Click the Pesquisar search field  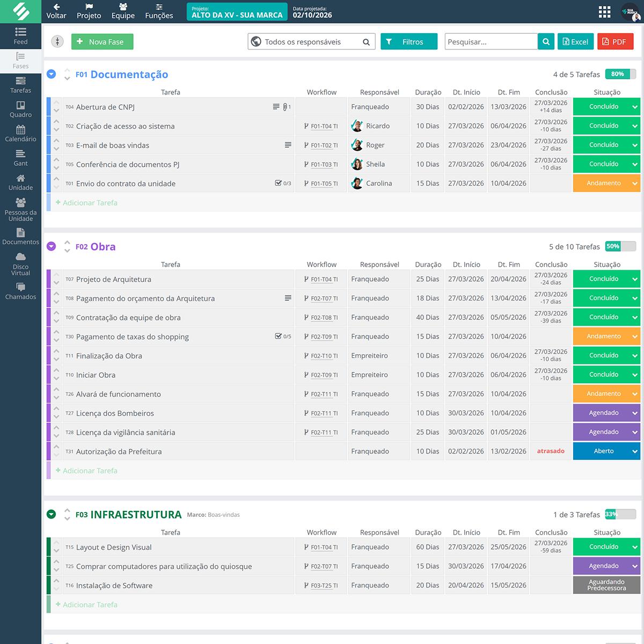pos(491,42)
